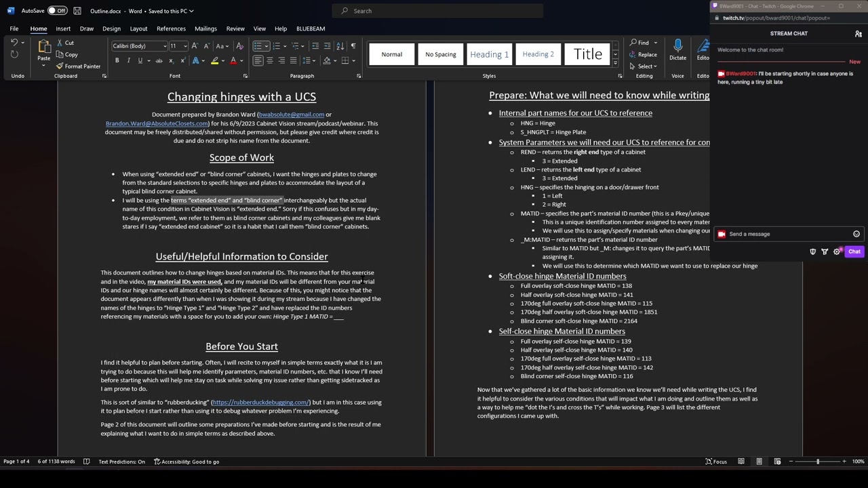Copy the selected text

(x=67, y=55)
